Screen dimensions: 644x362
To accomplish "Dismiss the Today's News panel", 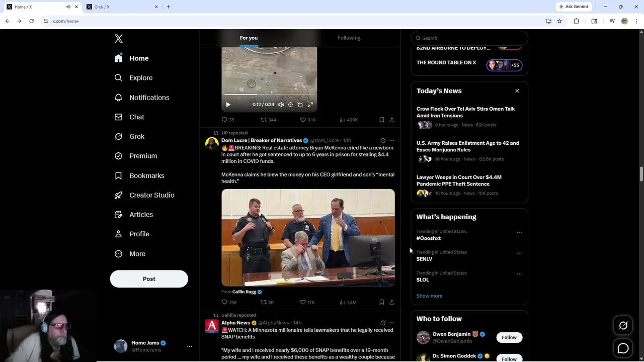I will coord(517,91).
